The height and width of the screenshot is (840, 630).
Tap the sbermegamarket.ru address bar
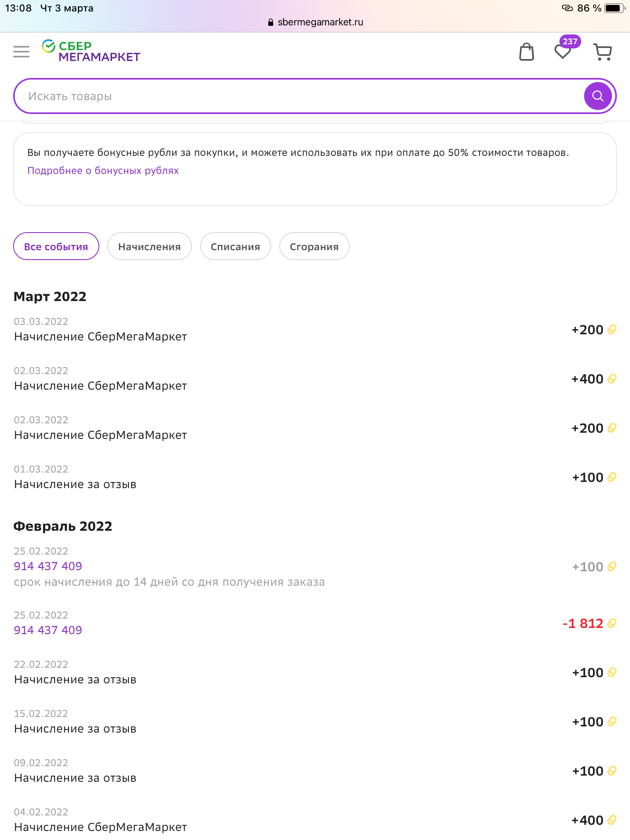(x=315, y=22)
